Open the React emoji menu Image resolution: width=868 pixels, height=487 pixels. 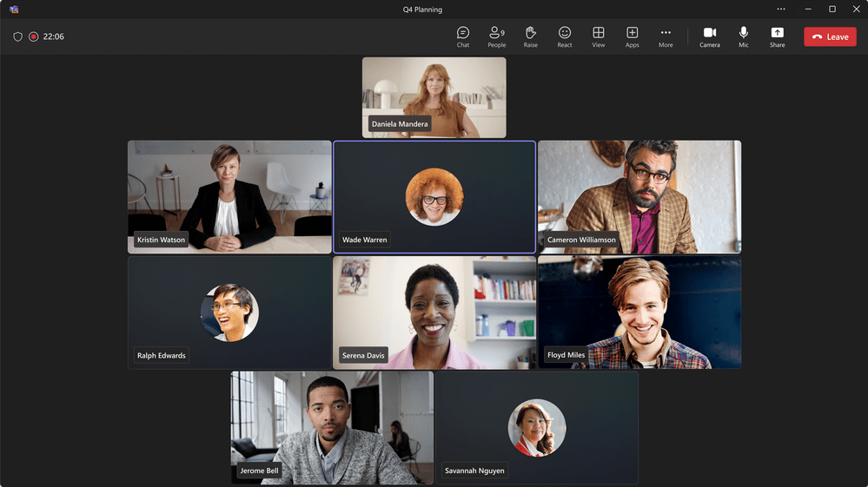565,36
